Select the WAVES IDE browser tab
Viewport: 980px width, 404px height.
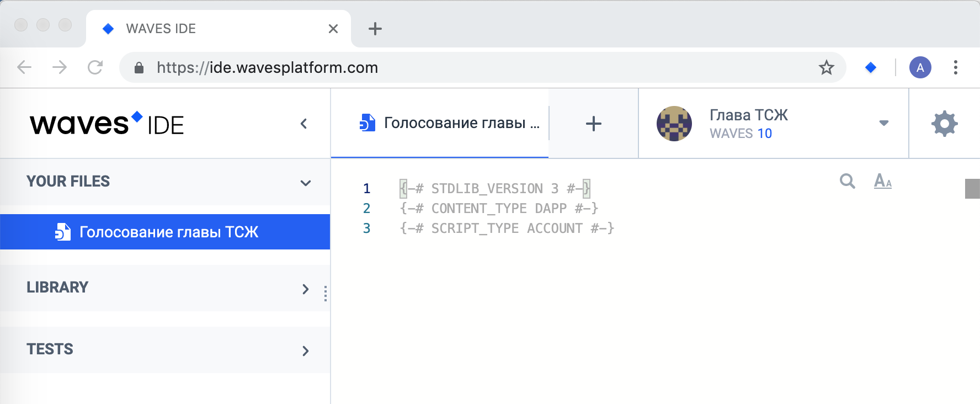click(x=218, y=29)
